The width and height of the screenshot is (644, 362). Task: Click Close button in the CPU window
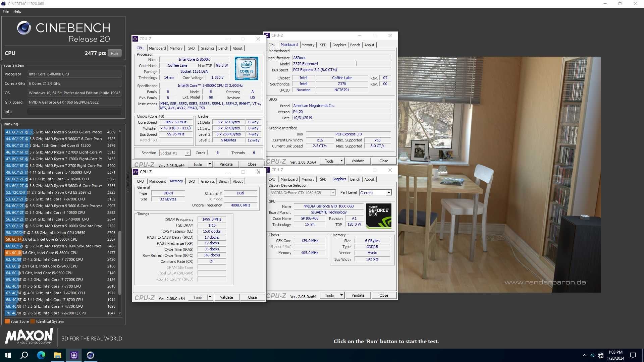[252, 164]
